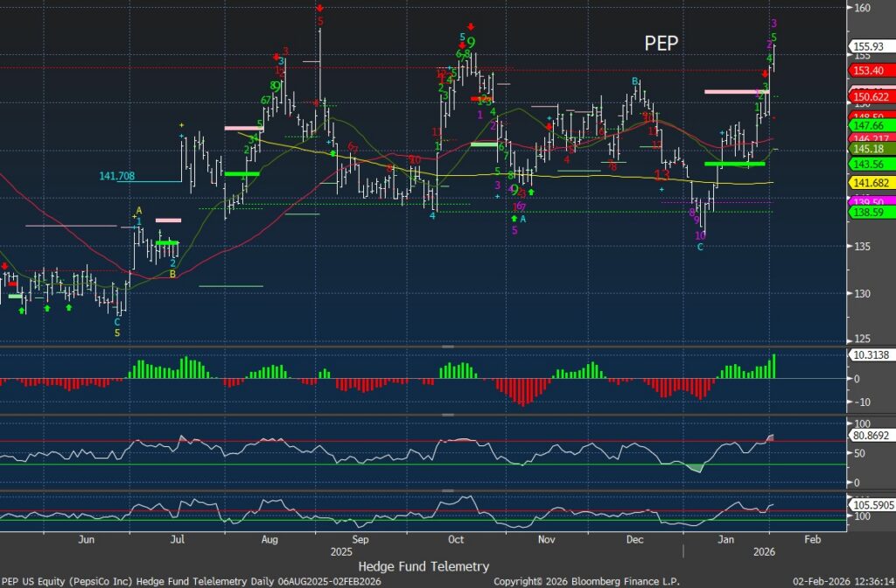Select the cyan C marker at the January low
The width and height of the screenshot is (896, 588).
tap(699, 248)
